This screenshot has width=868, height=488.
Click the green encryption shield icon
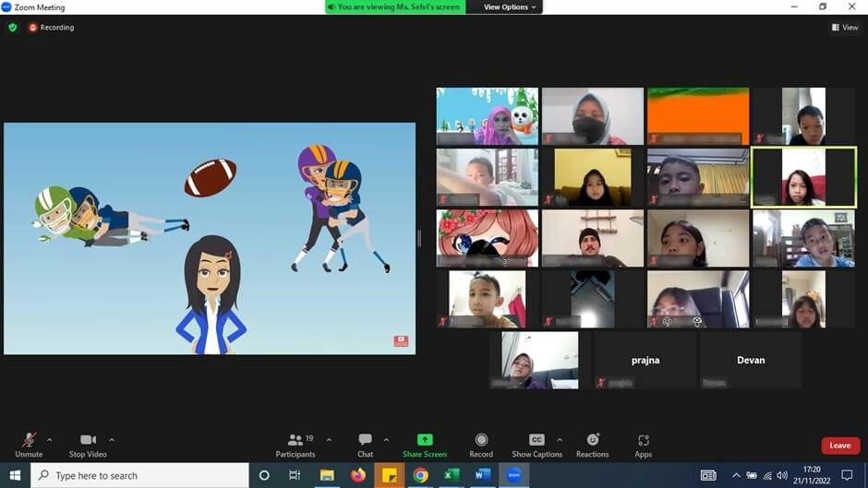coord(12,28)
